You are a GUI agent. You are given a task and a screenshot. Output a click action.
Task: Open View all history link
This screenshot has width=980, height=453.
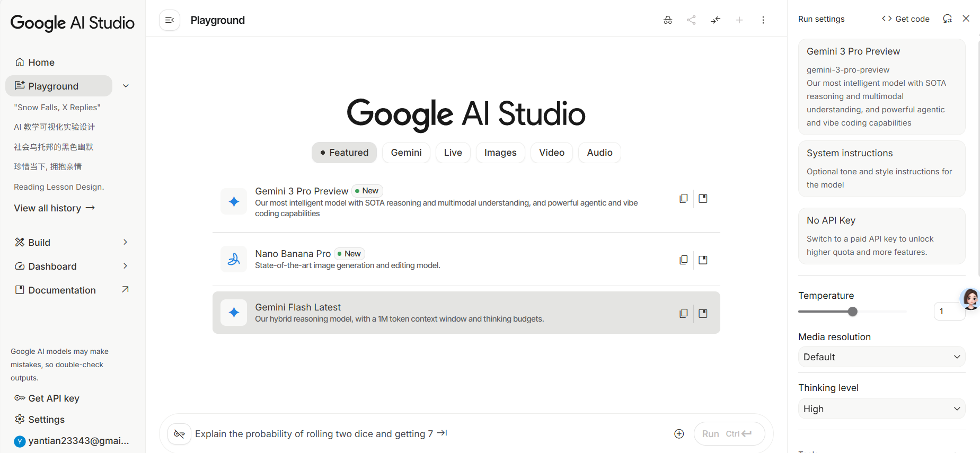pyautogui.click(x=54, y=208)
